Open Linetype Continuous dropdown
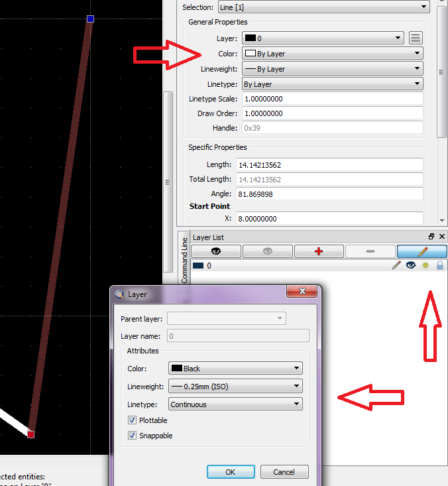This screenshot has width=448, height=486. pyautogui.click(x=235, y=404)
